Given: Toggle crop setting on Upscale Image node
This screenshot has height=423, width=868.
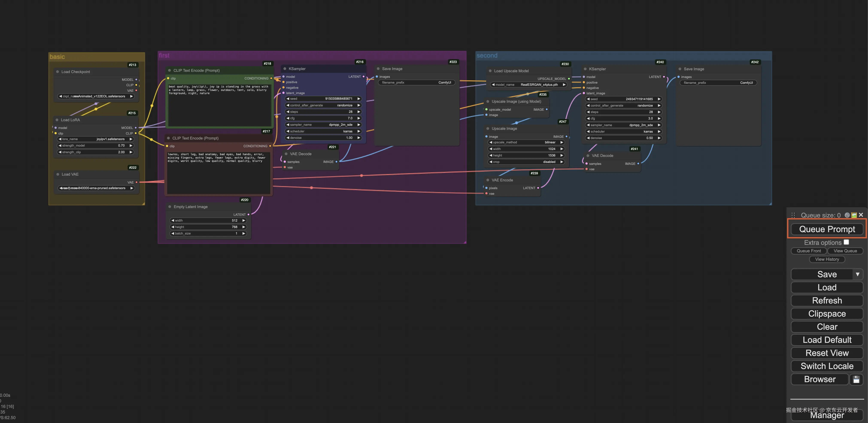Looking at the screenshot, I should [x=526, y=162].
